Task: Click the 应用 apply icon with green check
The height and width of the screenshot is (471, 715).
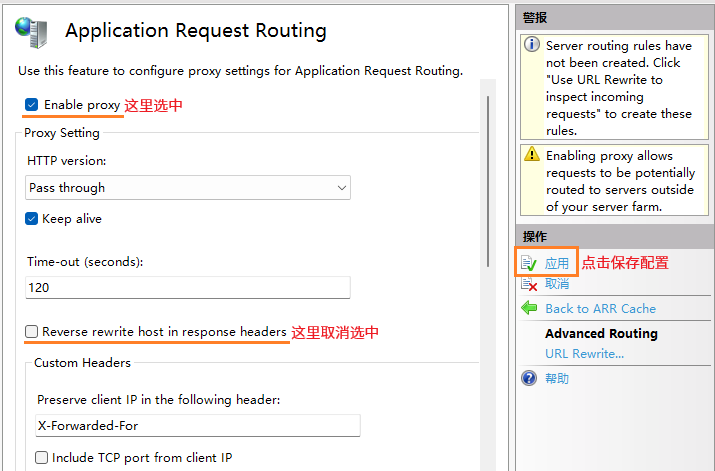Action: click(529, 263)
